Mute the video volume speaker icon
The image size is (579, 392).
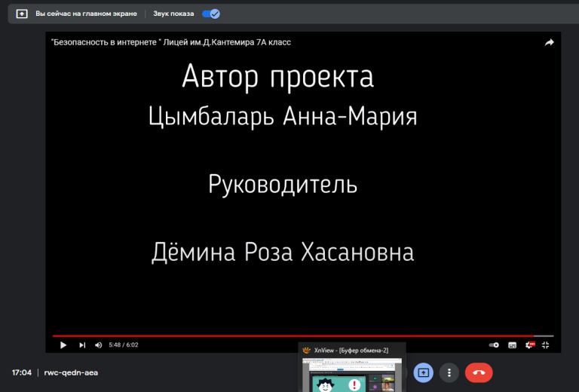[x=98, y=345]
